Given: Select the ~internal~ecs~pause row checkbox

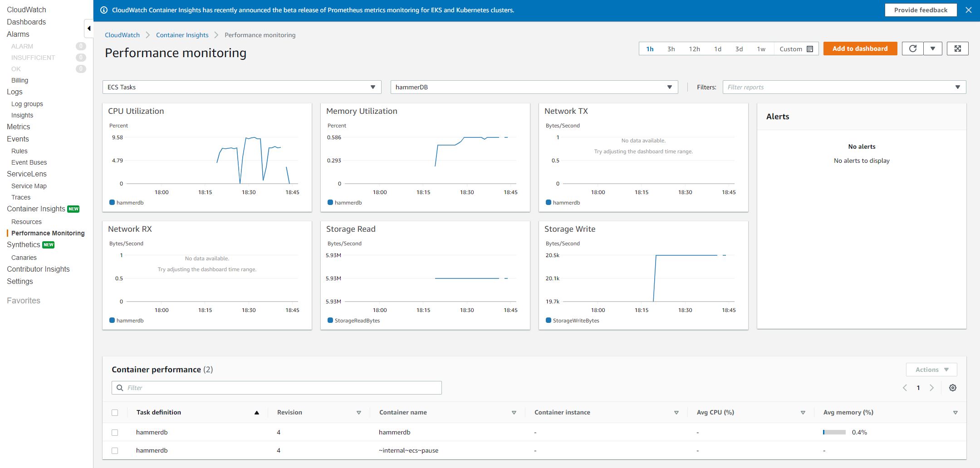Looking at the screenshot, I should point(115,451).
